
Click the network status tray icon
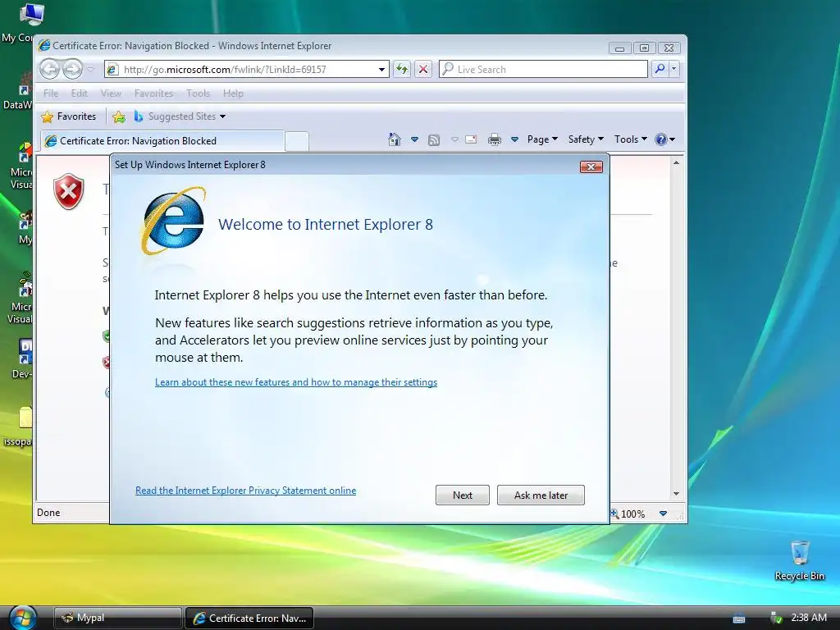(x=775, y=618)
